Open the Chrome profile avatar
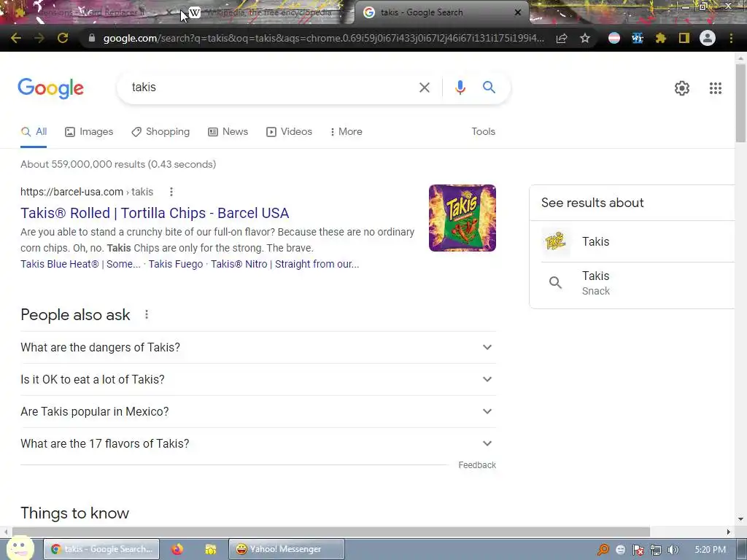 (x=708, y=38)
